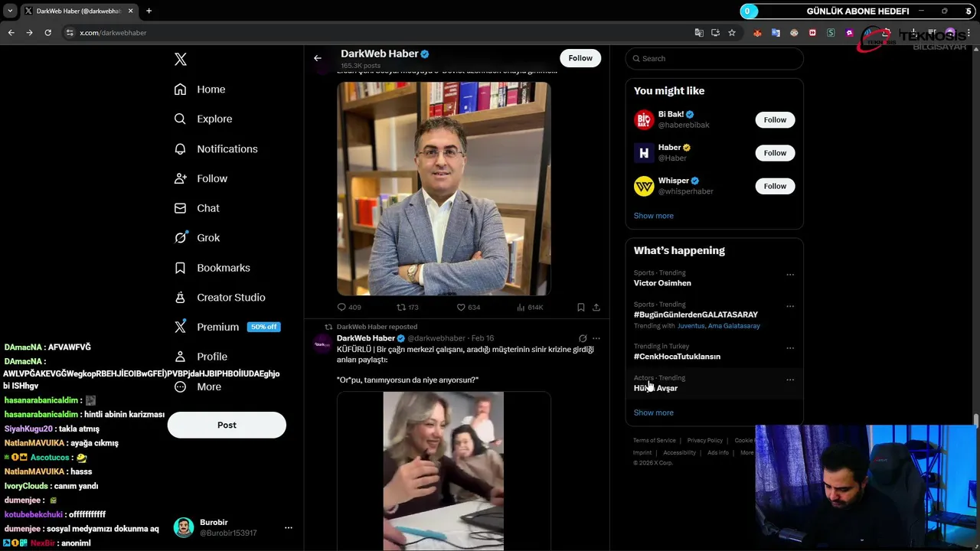The width and height of the screenshot is (980, 551).
Task: Click the white Post button
Action: (x=227, y=425)
